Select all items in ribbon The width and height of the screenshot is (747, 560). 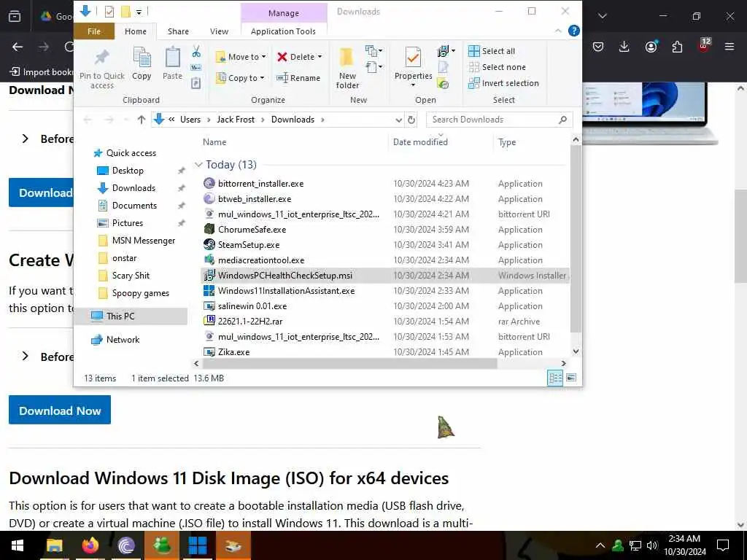tap(492, 51)
